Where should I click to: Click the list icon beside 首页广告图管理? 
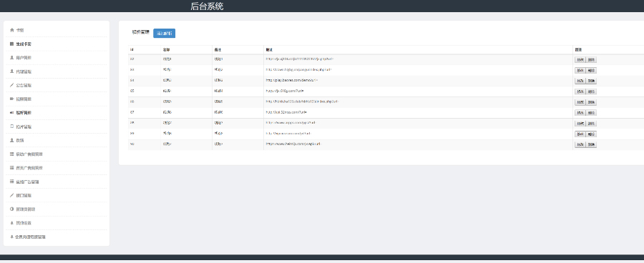12,168
